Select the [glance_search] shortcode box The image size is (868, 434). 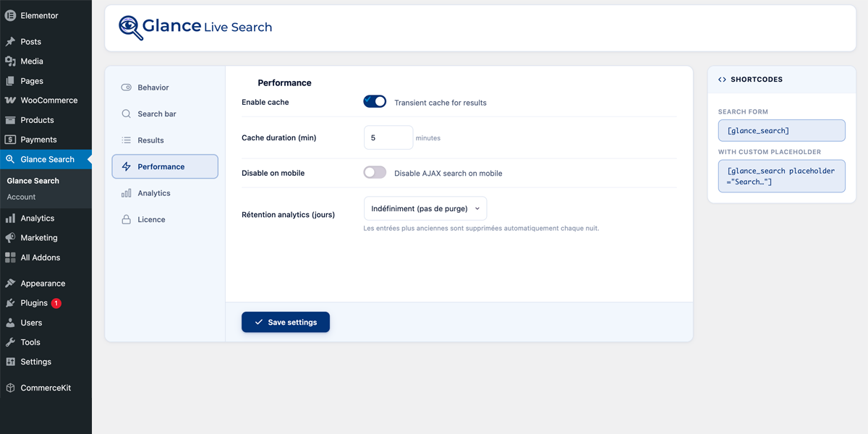781,130
